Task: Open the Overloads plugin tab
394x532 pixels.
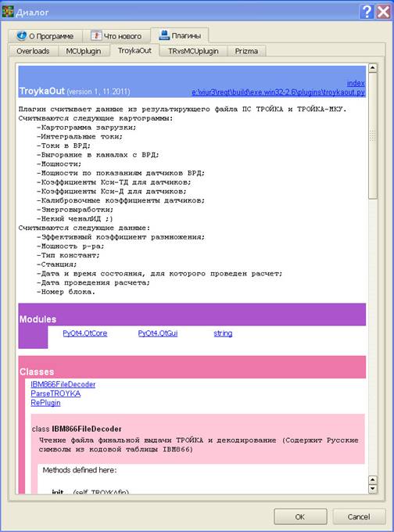Action: [33, 51]
